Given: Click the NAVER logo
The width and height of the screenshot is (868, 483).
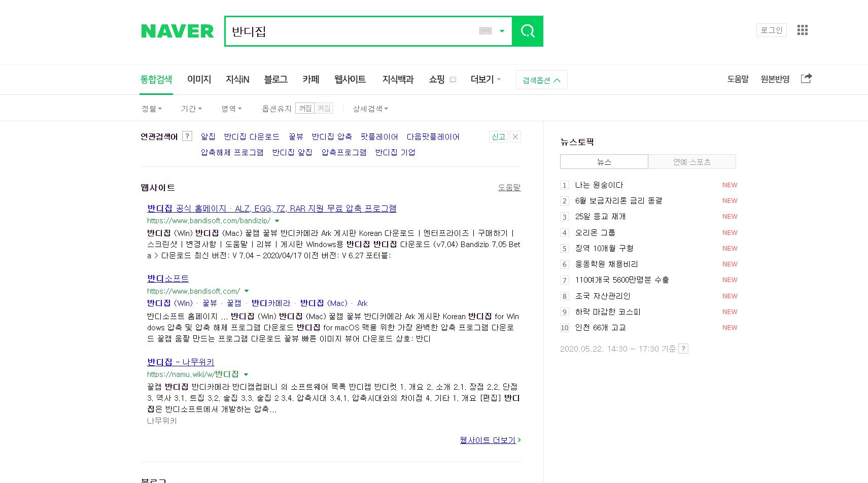Looking at the screenshot, I should pos(177,31).
